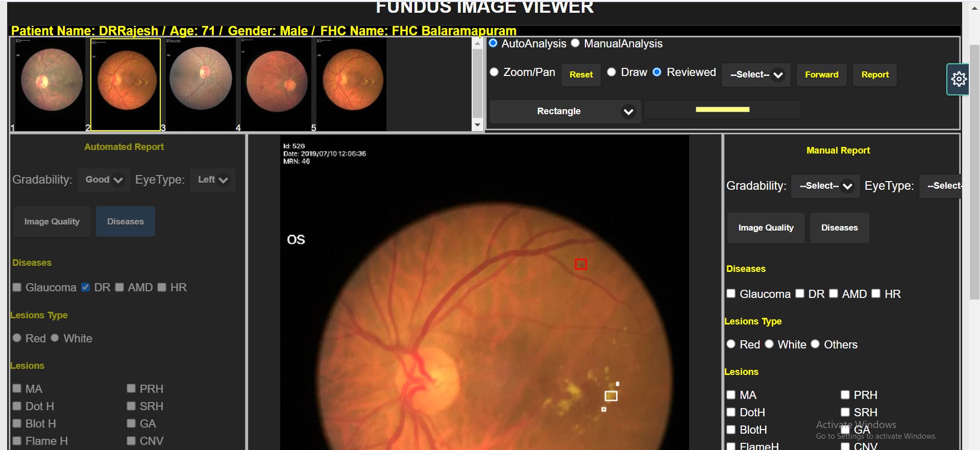Open Automated Report EyeType dropdown showing Left
980x450 pixels.
tap(212, 180)
